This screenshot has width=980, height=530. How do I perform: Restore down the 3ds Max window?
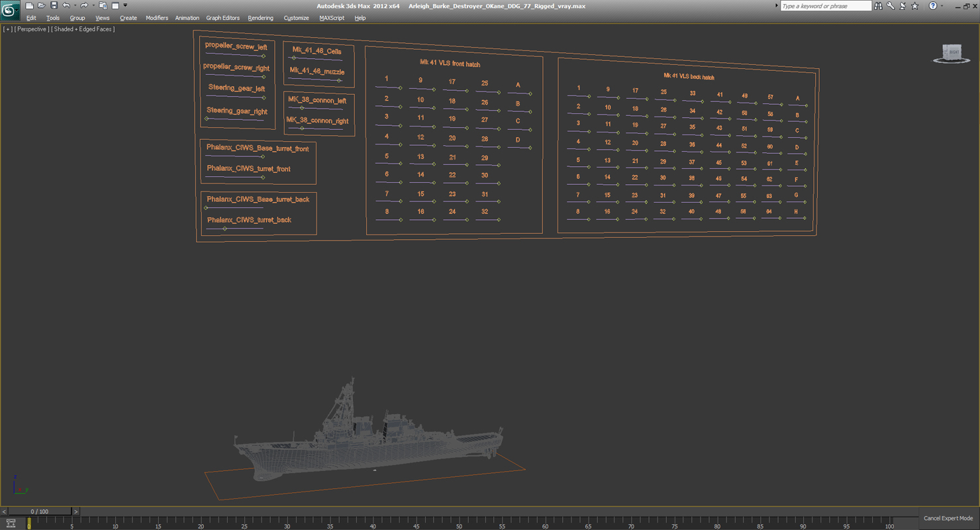(x=965, y=6)
